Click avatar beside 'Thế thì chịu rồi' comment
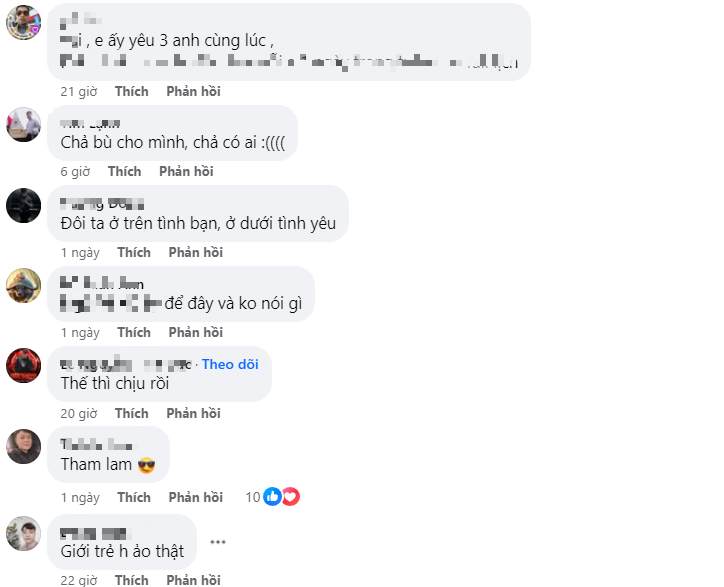 pos(23,365)
